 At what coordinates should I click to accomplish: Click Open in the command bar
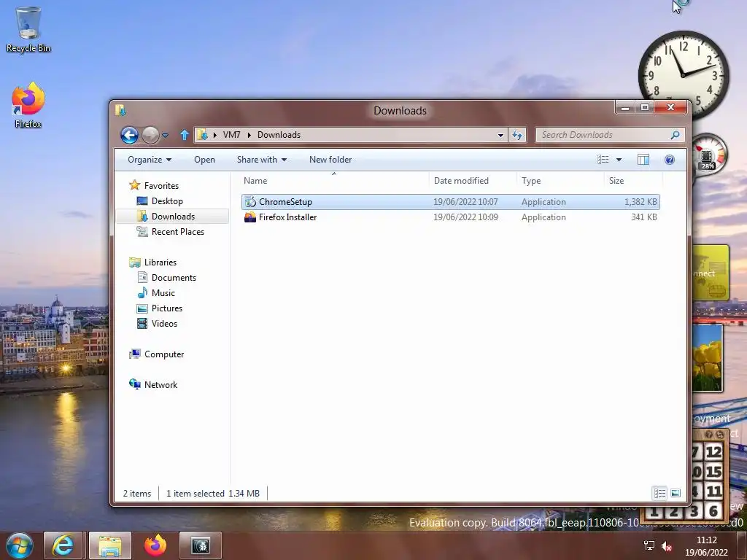pos(204,160)
